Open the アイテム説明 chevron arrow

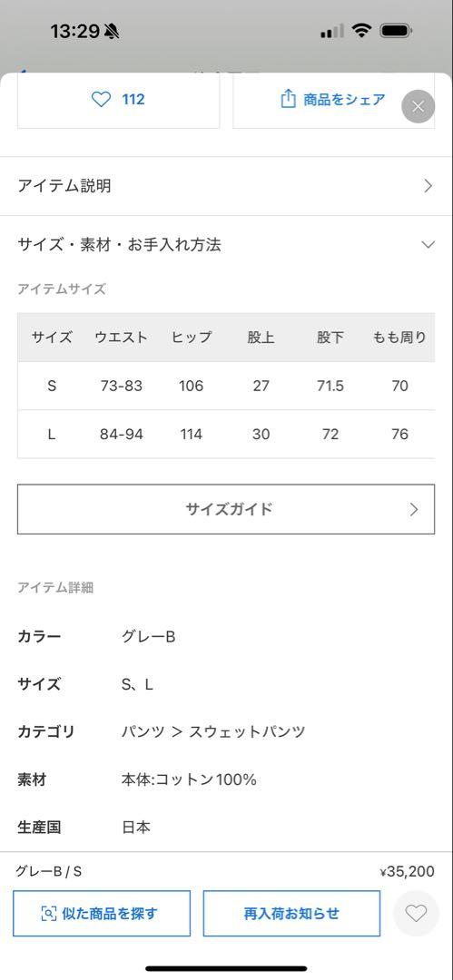pos(428,186)
